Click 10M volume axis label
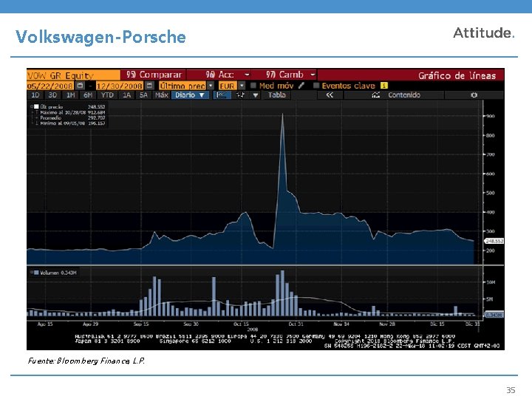This screenshot has width=532, height=399. [x=491, y=282]
